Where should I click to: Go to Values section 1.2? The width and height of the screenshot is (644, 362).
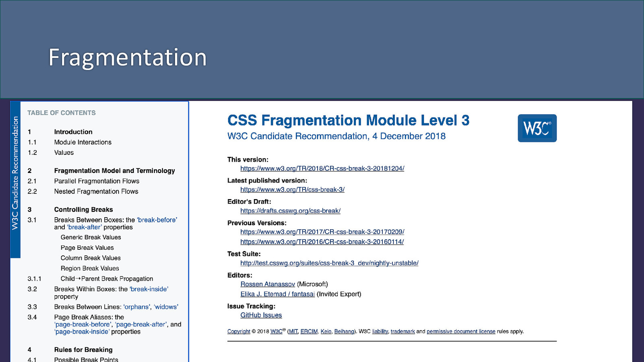(x=64, y=153)
